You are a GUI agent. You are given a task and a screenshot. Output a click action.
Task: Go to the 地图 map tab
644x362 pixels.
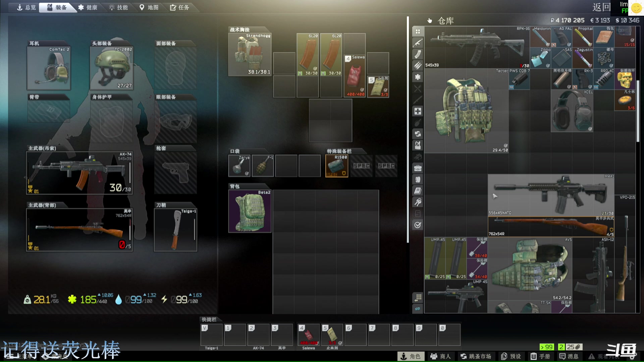click(x=149, y=7)
